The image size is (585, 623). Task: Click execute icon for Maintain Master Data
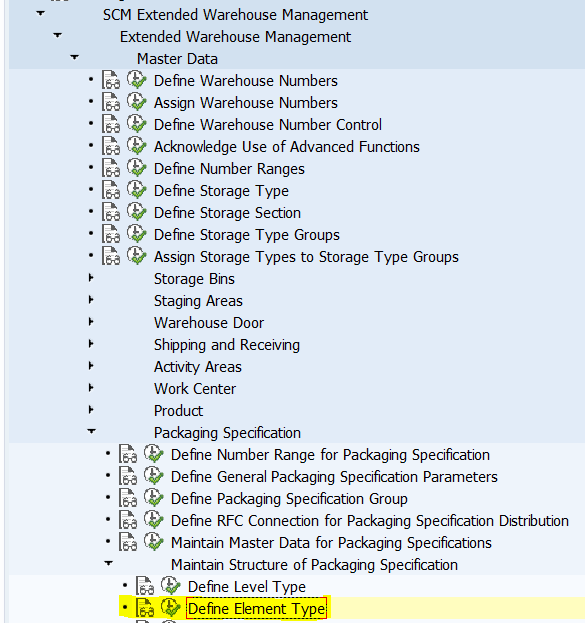tap(154, 542)
